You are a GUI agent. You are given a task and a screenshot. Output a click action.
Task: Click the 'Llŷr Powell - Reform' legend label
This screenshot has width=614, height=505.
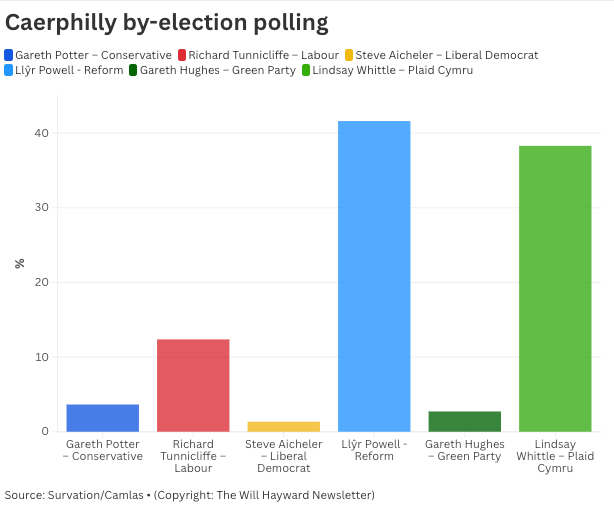pyautogui.click(x=69, y=70)
